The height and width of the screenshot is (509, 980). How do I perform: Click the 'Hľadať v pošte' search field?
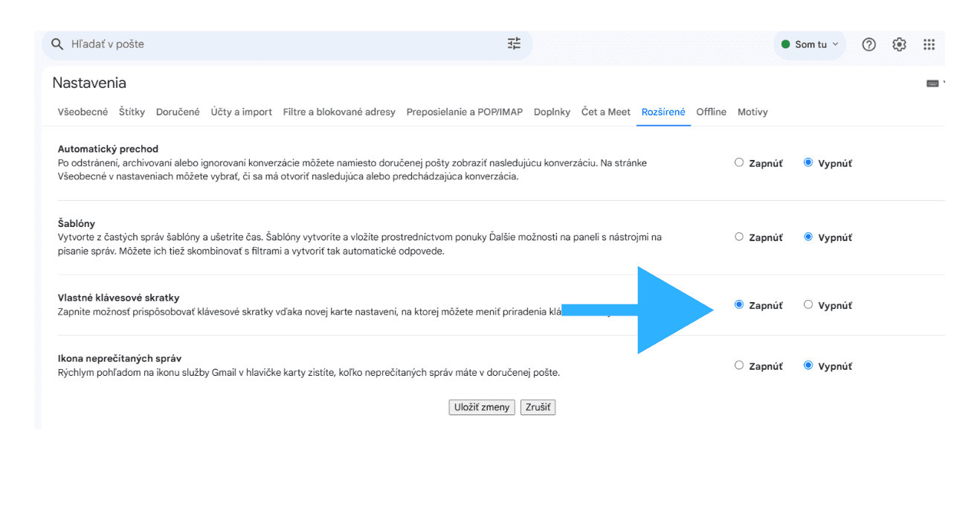pyautogui.click(x=283, y=45)
